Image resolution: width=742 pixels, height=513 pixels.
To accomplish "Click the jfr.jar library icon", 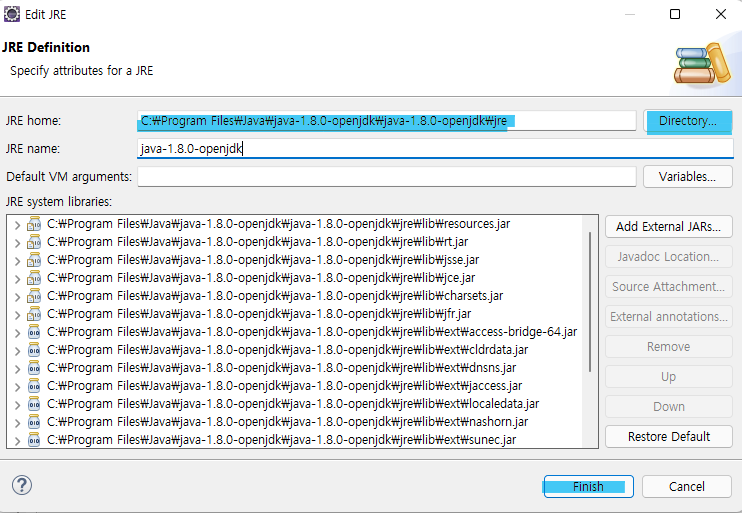I will (x=34, y=314).
